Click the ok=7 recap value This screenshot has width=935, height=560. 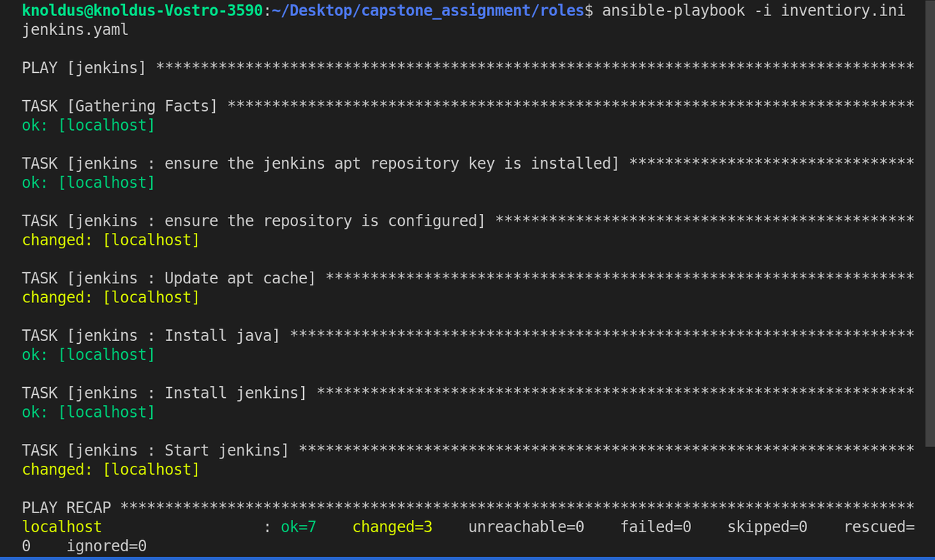298,526
